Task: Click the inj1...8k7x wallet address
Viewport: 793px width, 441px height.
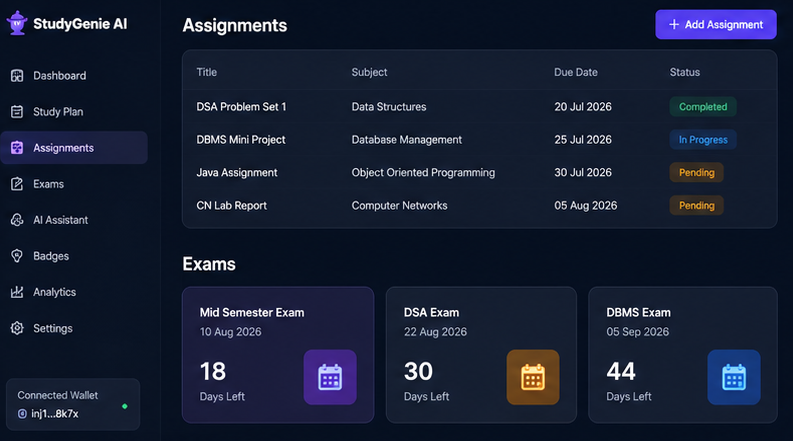Action: coord(55,414)
